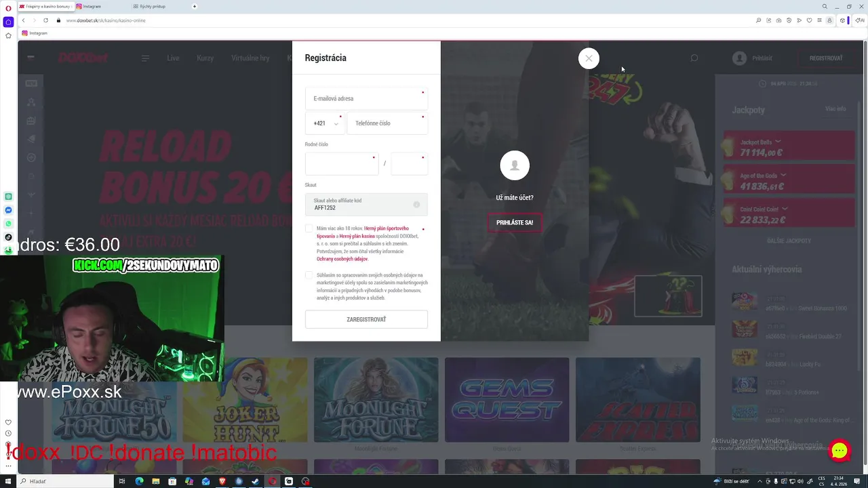
Task: Click the Task View taskbar icon
Action: (x=122, y=481)
